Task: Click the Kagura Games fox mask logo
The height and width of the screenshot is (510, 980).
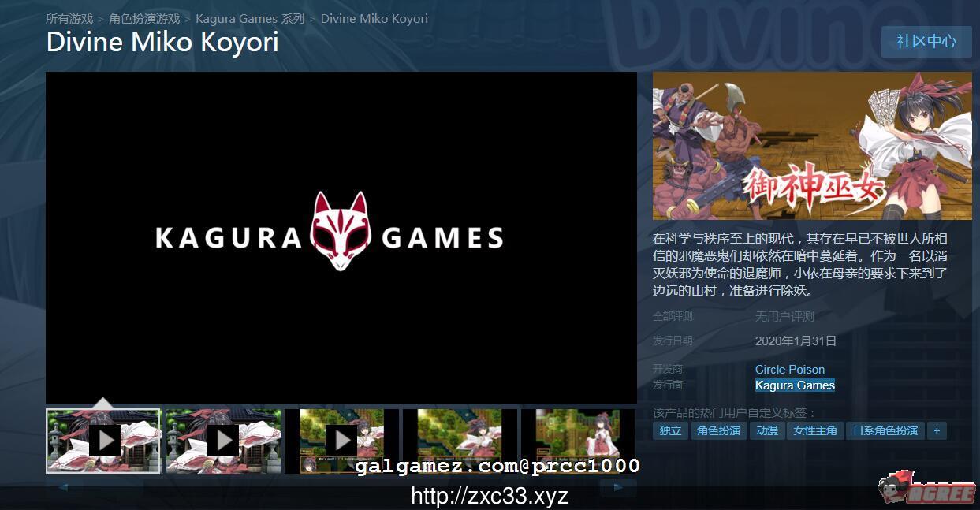Action: point(341,232)
